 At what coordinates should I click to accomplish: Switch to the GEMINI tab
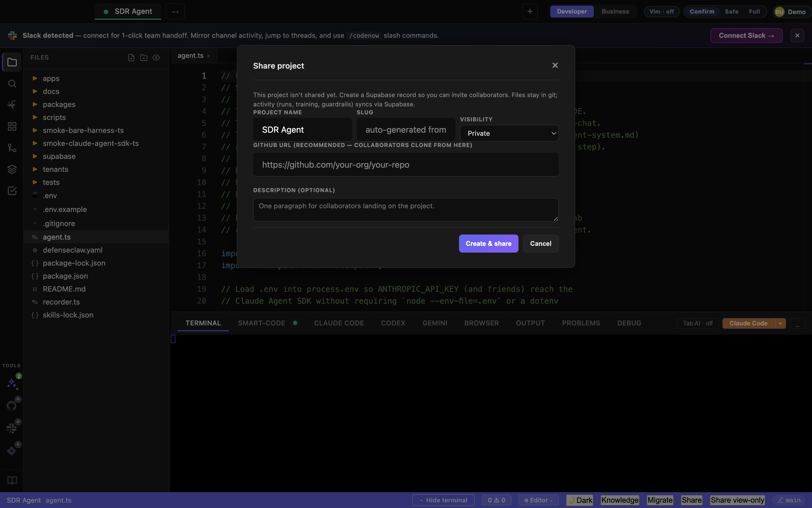click(x=435, y=323)
